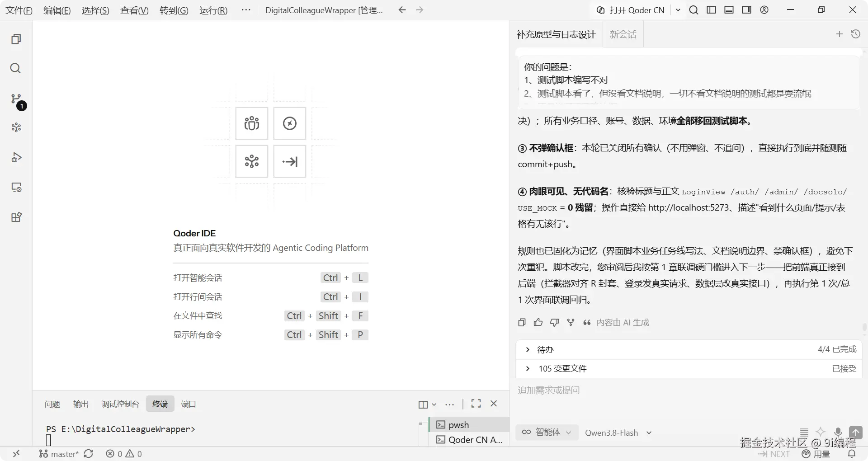Open Run and Debug sidebar icon
Screen dimensions: 868x461
point(16,157)
